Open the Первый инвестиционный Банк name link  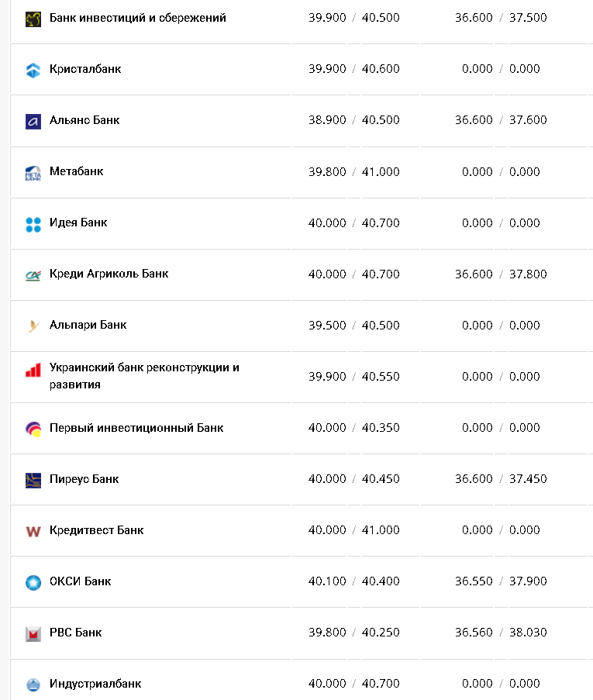pyautogui.click(x=136, y=428)
